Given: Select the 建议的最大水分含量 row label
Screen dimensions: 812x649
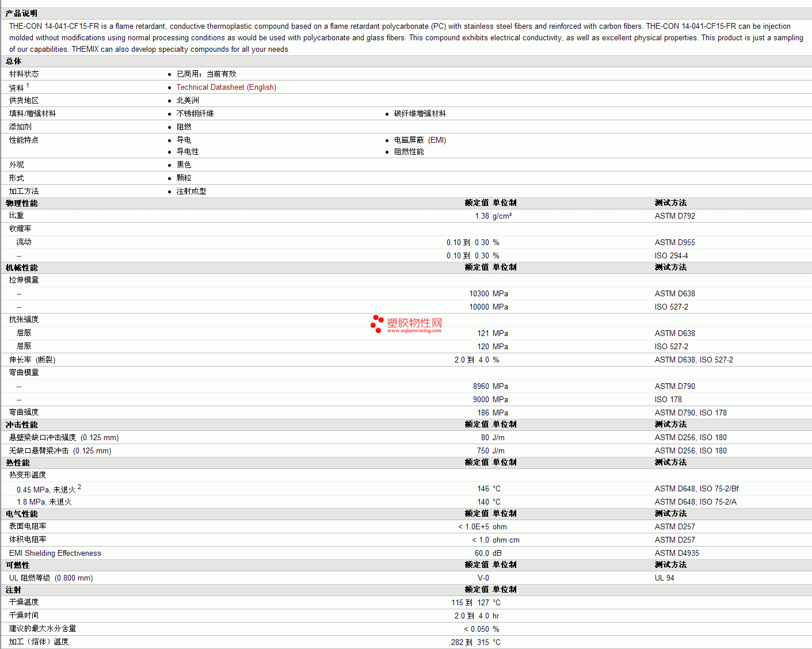Looking at the screenshot, I should tap(43, 629).
